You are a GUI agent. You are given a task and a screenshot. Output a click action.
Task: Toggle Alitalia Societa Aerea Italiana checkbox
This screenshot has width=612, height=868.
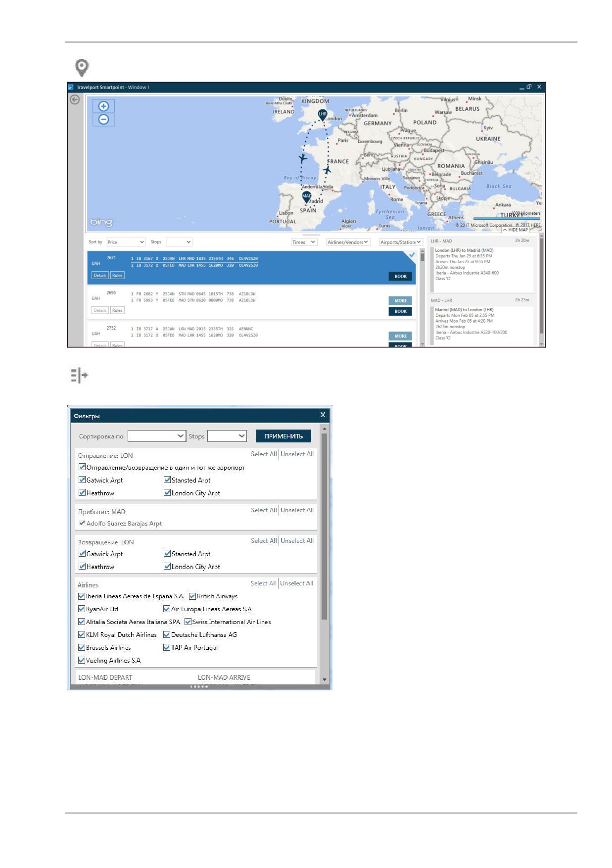(x=82, y=622)
